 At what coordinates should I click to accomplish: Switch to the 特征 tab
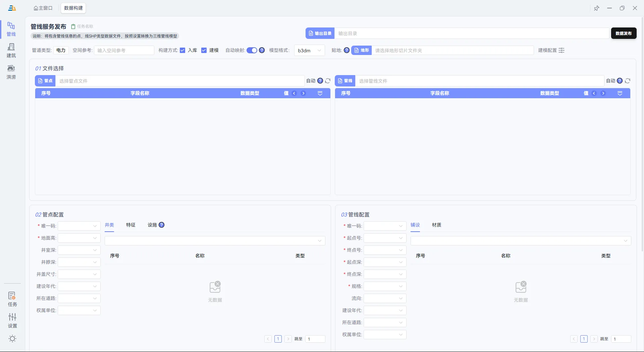click(131, 225)
